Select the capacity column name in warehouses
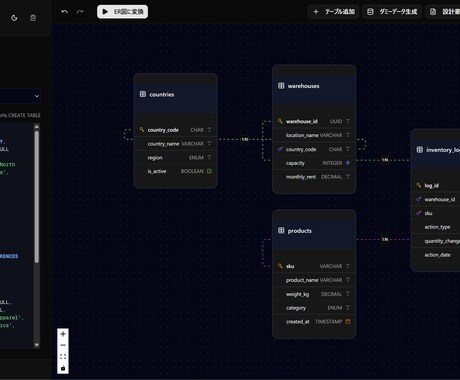The image size is (460, 380). pos(295,163)
